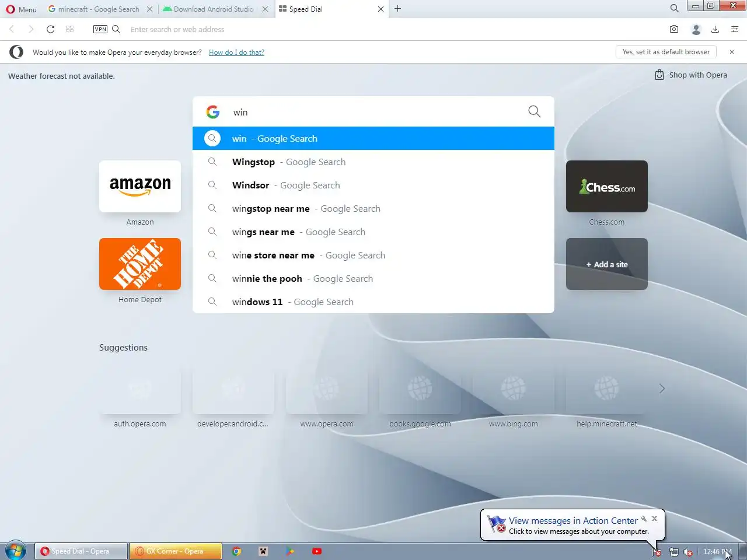Open the Windows Start menu

(15, 551)
